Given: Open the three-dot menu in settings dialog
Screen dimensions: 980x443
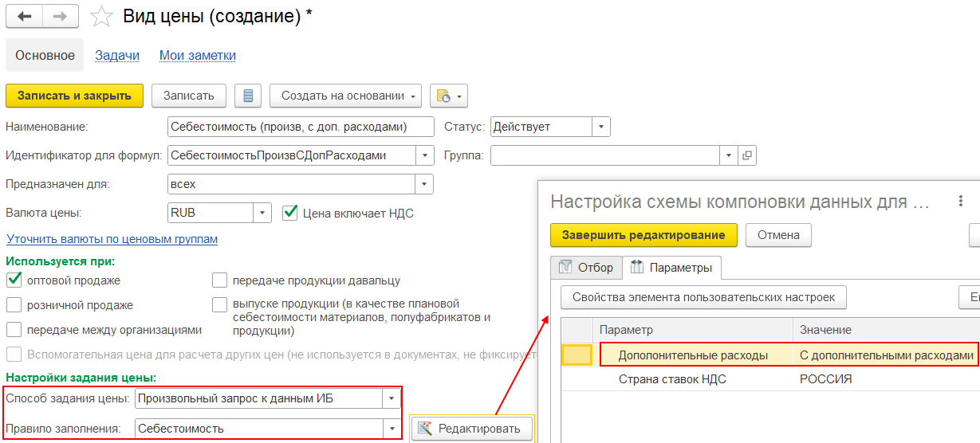Looking at the screenshot, I should 961,201.
